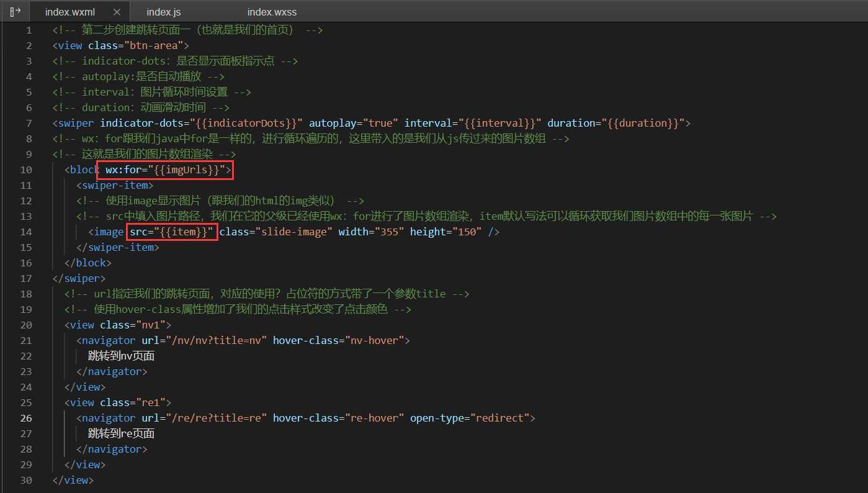
Task: Click the url="/nv/nv?title=nv" attribute
Action: (x=204, y=340)
